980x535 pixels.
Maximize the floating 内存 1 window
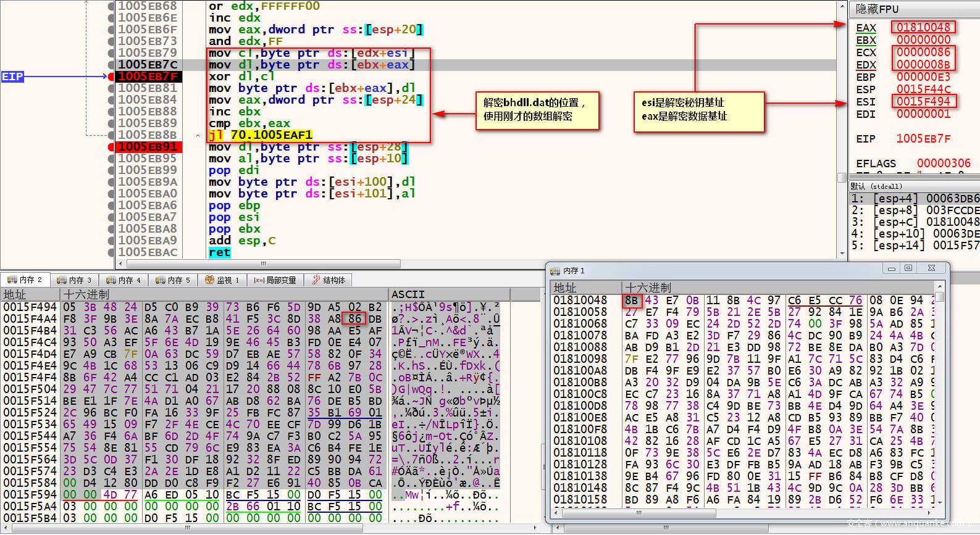click(x=908, y=268)
